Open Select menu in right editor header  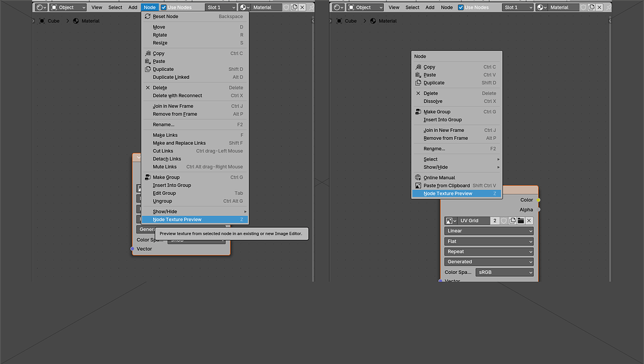point(413,7)
